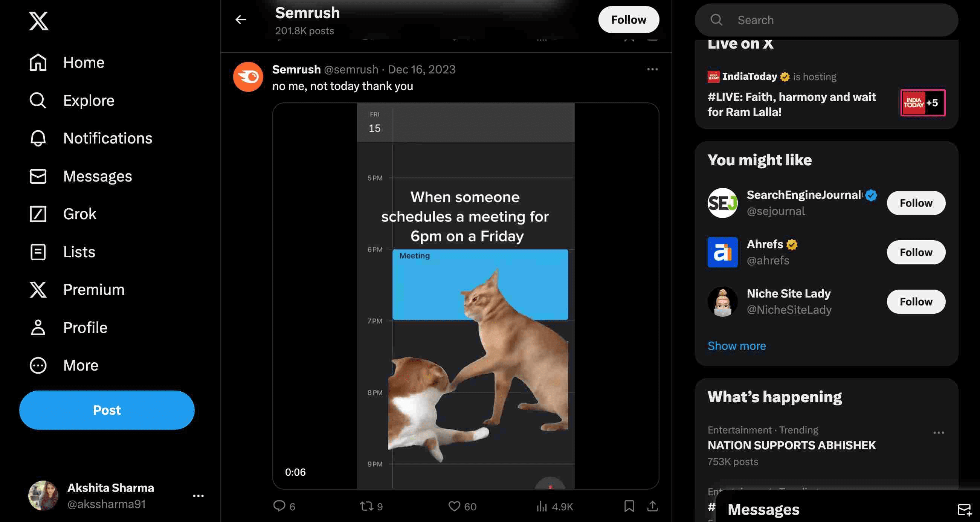
Task: Click the Premium X icon
Action: tap(37, 290)
